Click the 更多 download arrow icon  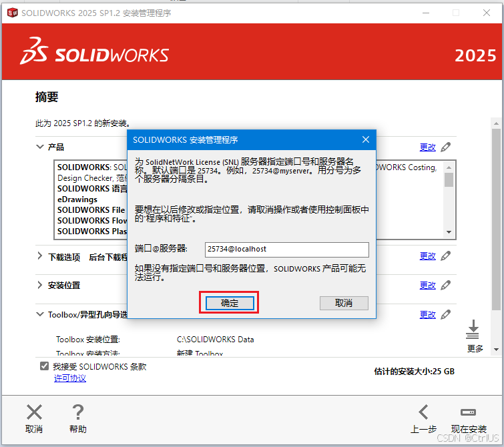point(473,329)
